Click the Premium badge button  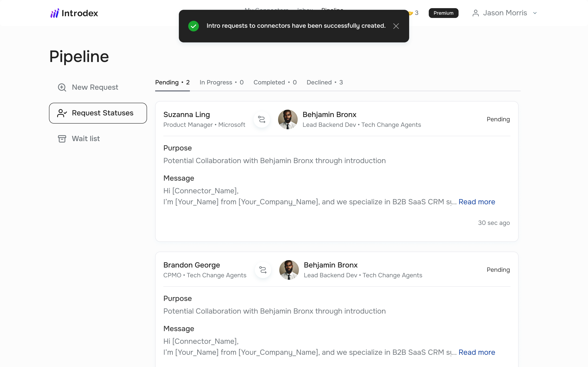(443, 13)
